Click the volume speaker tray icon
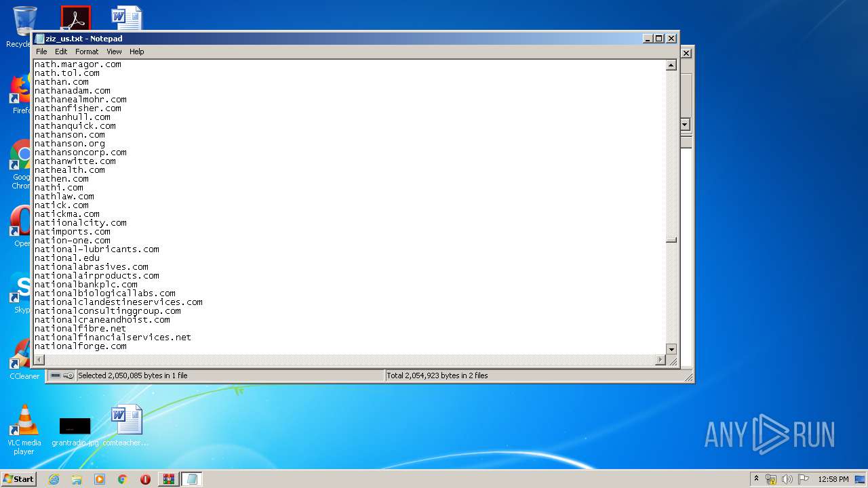This screenshot has height=488, width=868. [787, 479]
